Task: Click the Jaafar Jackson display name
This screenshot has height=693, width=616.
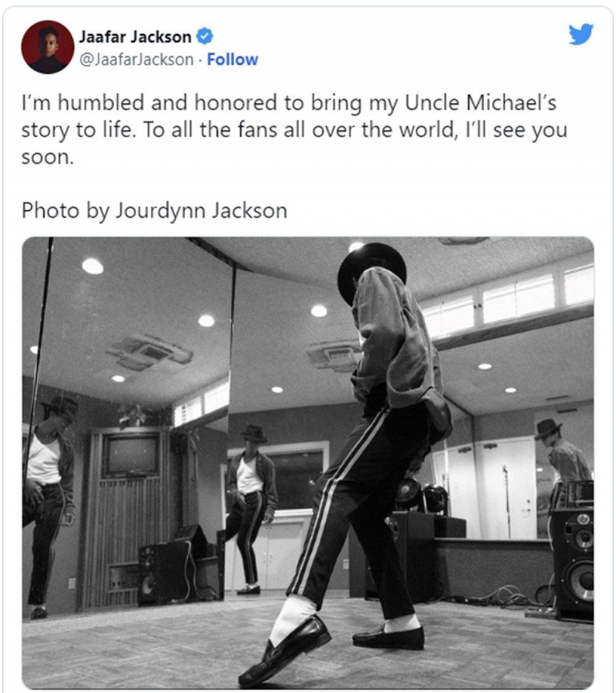Action: coord(135,36)
